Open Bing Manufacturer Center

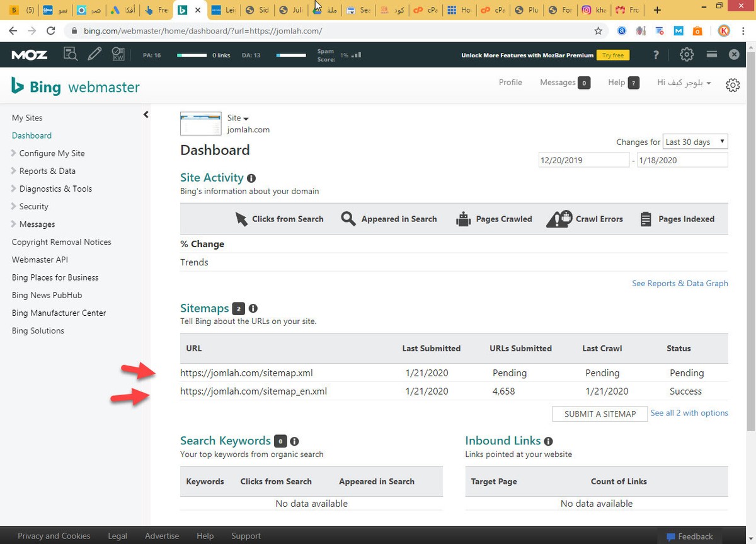tap(59, 313)
